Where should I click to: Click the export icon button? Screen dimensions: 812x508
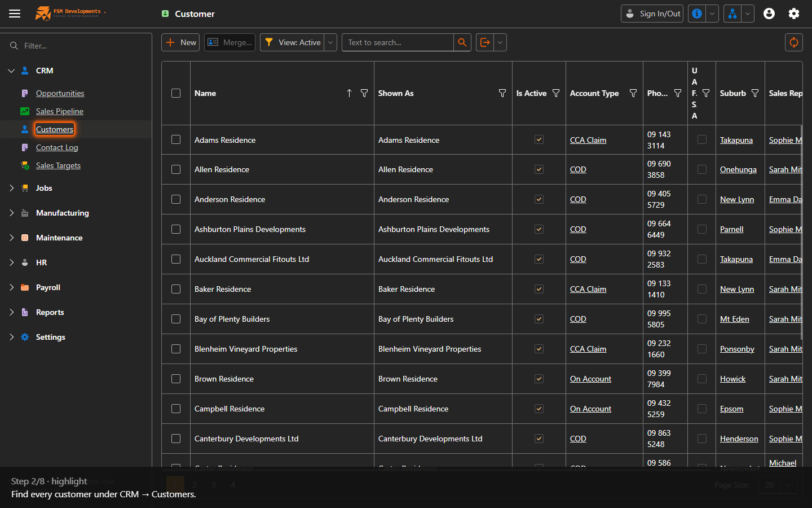click(485, 42)
